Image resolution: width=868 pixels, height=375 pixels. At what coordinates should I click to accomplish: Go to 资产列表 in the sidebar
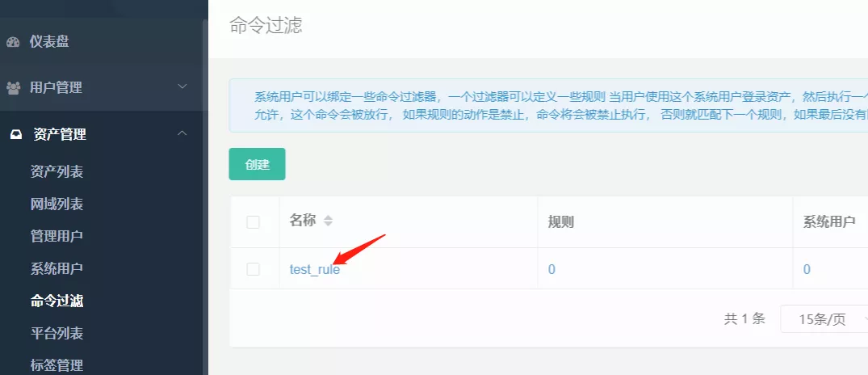click(x=57, y=171)
